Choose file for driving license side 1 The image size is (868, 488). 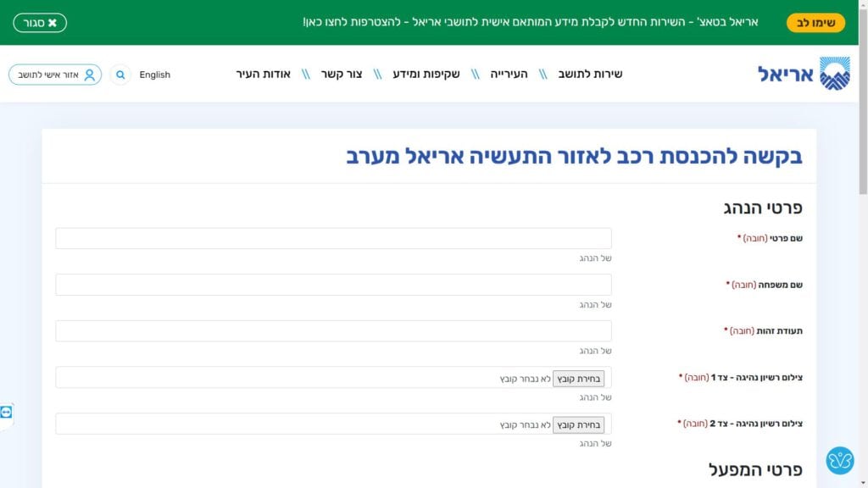tap(578, 378)
